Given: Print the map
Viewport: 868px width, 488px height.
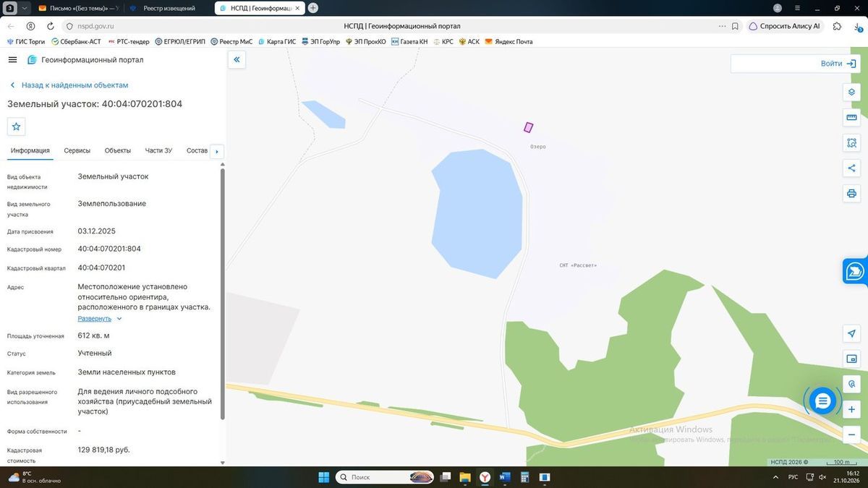Looking at the screenshot, I should click(x=851, y=194).
